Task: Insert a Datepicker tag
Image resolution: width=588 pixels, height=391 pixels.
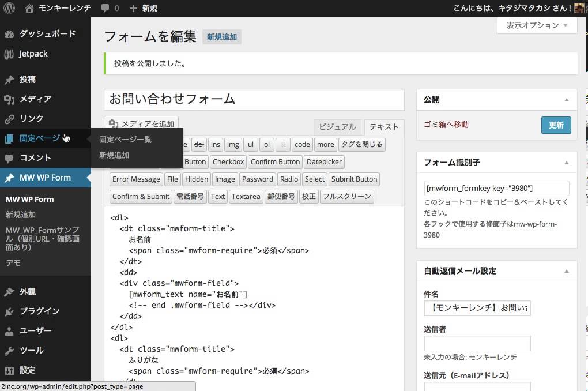Action: [324, 162]
